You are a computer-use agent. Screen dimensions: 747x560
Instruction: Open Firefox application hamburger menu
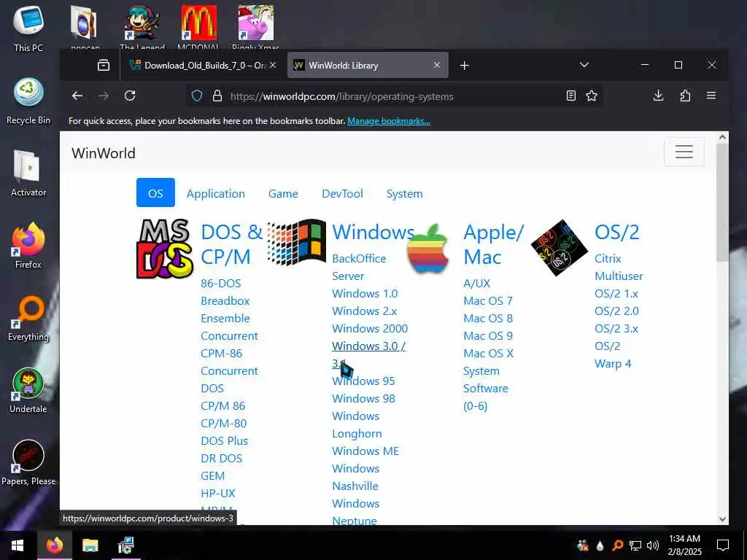click(x=711, y=96)
